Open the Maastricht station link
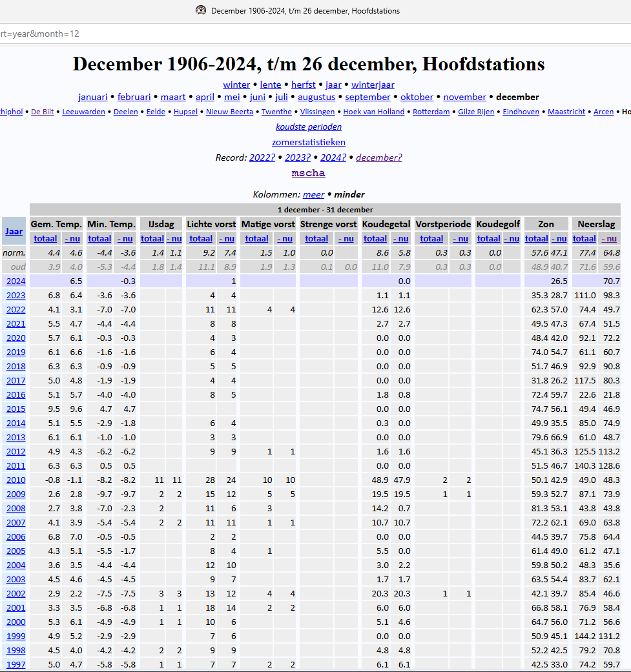This screenshot has width=631, height=672. point(566,112)
